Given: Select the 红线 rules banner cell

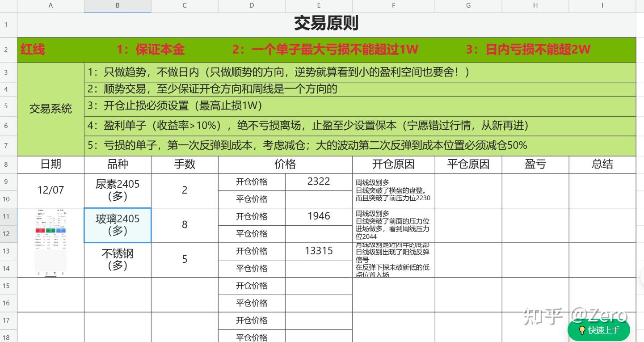Looking at the screenshot, I should (x=326, y=50).
